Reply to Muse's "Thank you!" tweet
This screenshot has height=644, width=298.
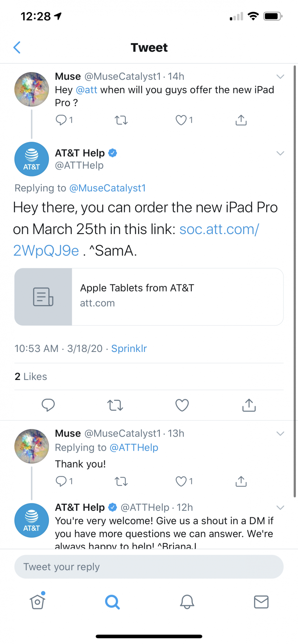pos(61,481)
